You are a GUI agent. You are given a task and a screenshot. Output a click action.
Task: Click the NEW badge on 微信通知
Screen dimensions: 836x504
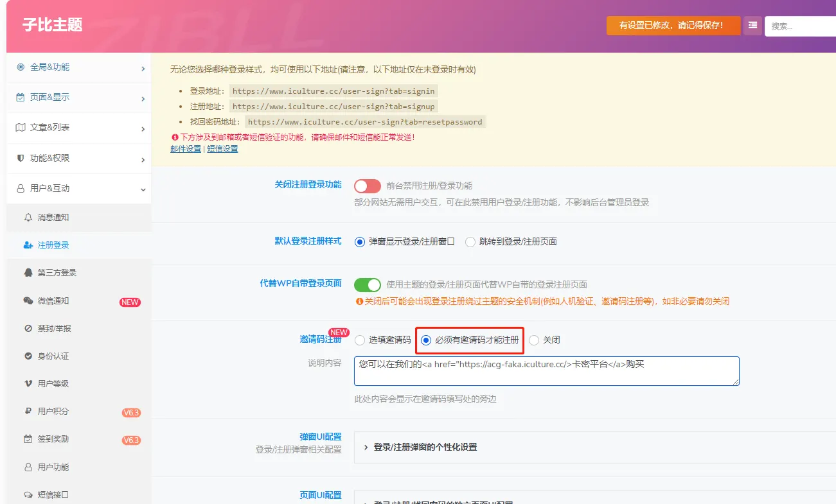[x=130, y=302]
